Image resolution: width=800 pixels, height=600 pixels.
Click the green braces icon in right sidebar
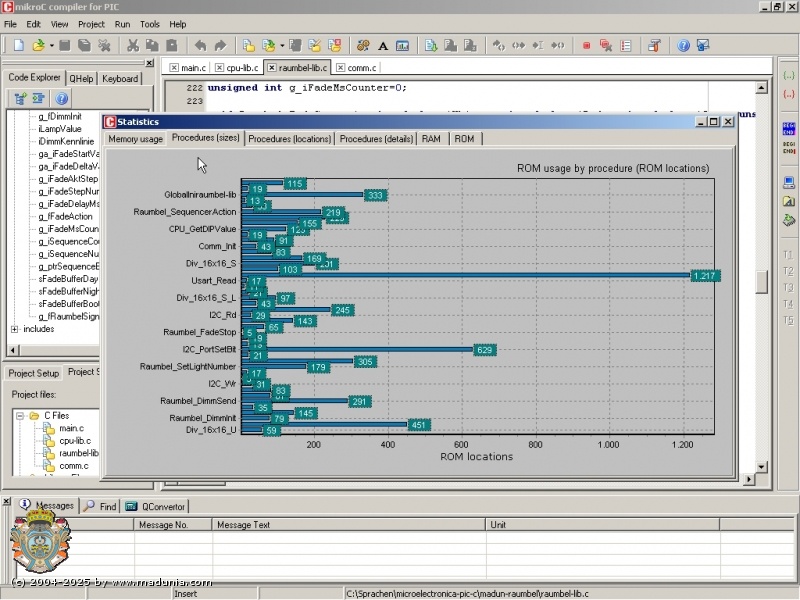789,76
